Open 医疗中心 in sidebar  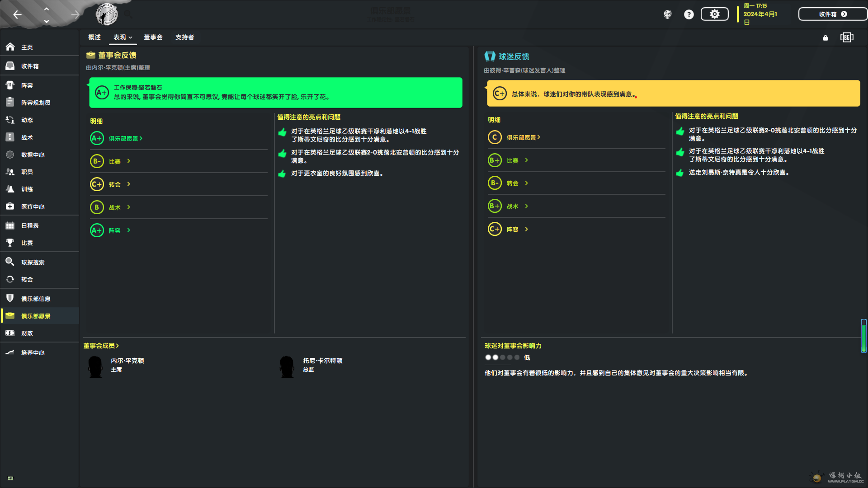coord(39,206)
